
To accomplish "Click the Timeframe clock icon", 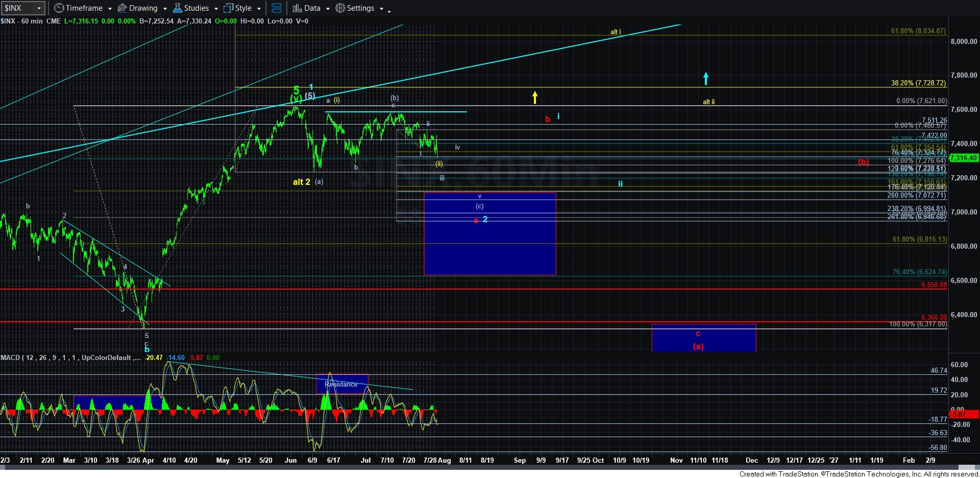I will (59, 8).
